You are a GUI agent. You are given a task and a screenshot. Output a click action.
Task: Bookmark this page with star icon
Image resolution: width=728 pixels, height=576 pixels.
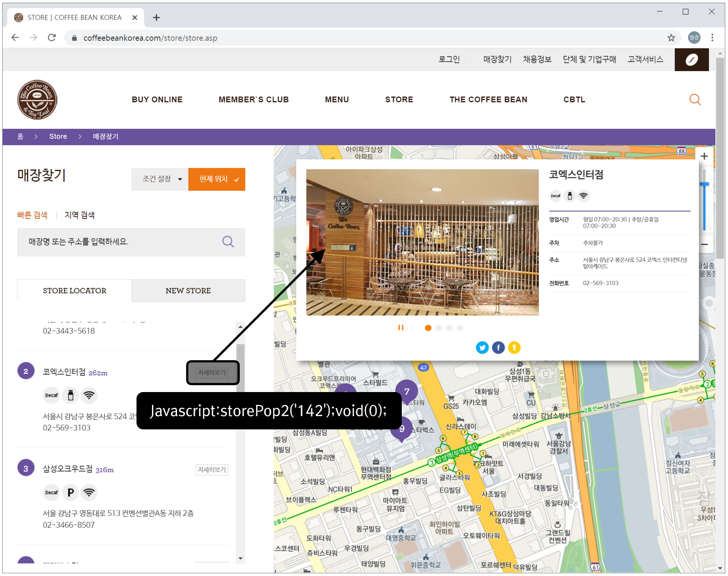(671, 38)
